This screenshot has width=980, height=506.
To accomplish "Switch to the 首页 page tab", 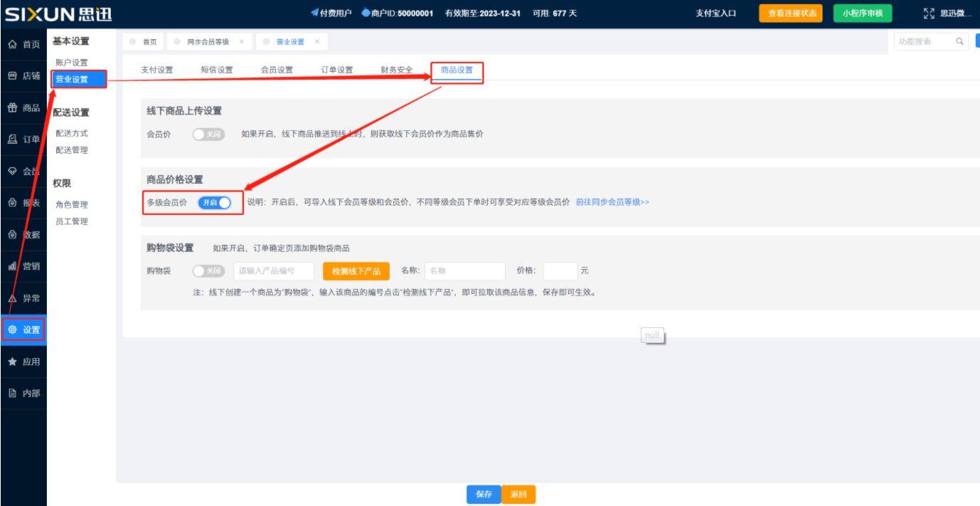I will (143, 42).
